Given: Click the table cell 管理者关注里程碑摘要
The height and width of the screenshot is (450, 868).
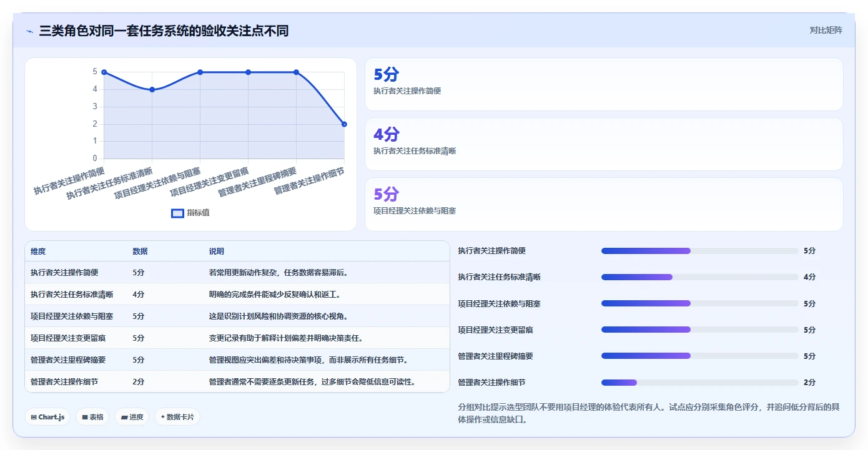Looking at the screenshot, I should click(x=68, y=360).
